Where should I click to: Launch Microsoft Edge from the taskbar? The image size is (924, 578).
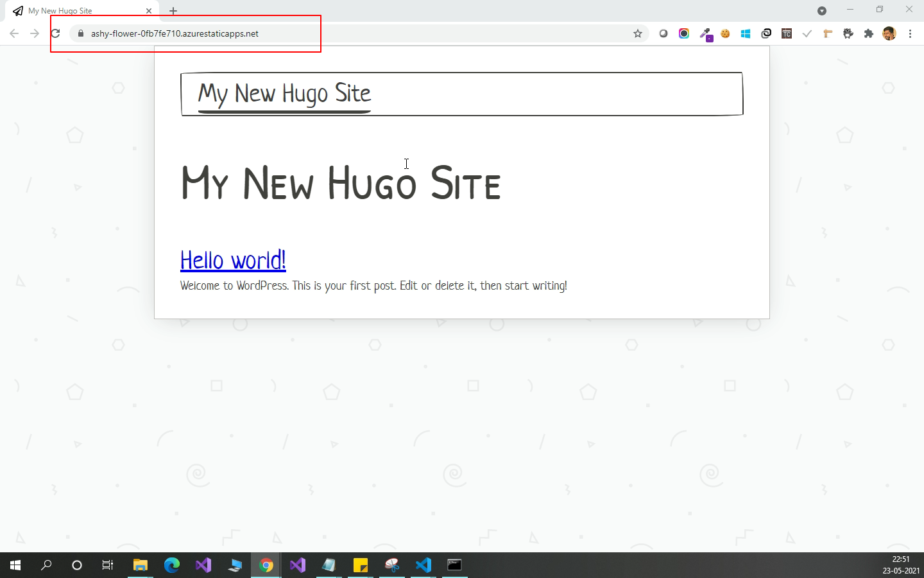(171, 565)
